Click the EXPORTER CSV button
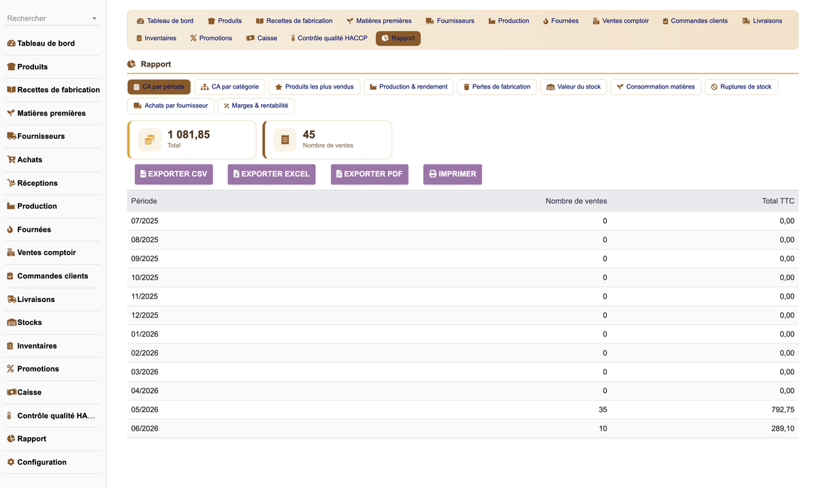Image resolution: width=817 pixels, height=504 pixels. [174, 174]
